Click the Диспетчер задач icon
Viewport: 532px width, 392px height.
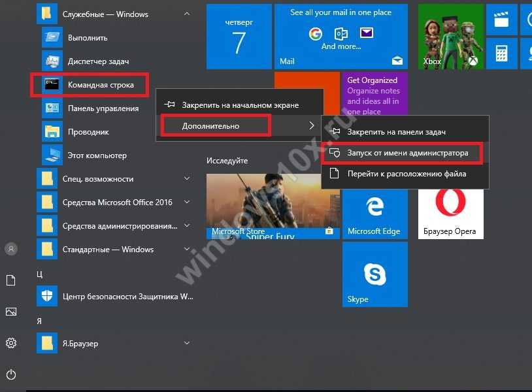tap(52, 61)
